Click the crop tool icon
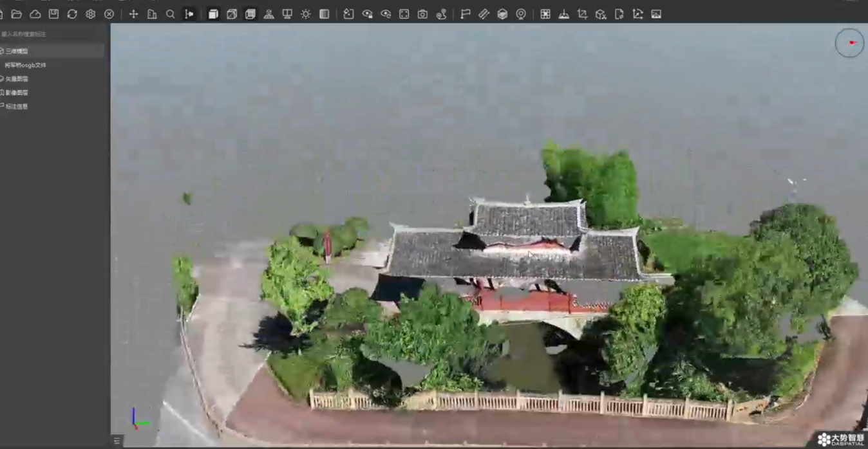Image resolution: width=868 pixels, height=449 pixels. click(x=582, y=14)
